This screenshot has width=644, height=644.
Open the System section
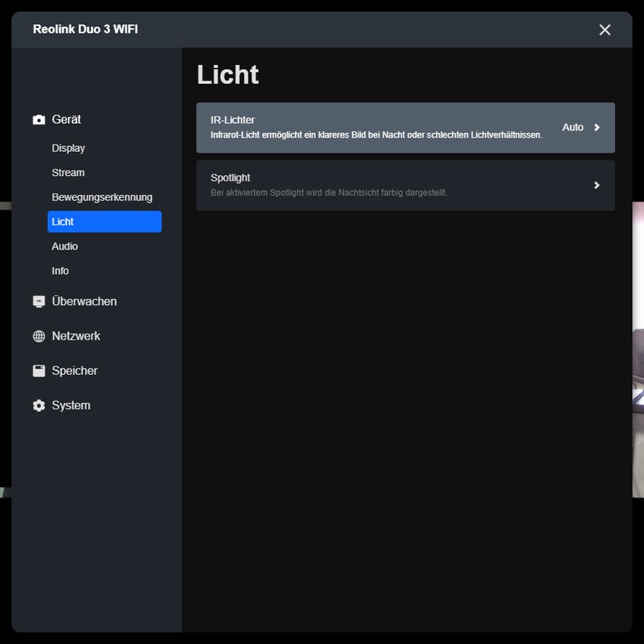[72, 405]
